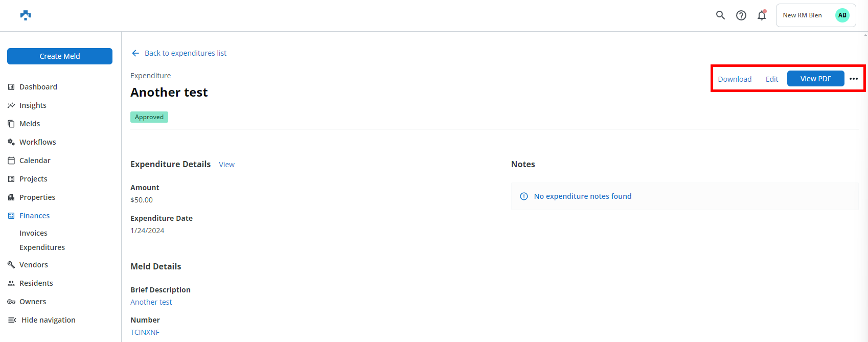The height and width of the screenshot is (342, 868).
Task: Click the Dashboard sidebar icon
Action: coord(11,87)
